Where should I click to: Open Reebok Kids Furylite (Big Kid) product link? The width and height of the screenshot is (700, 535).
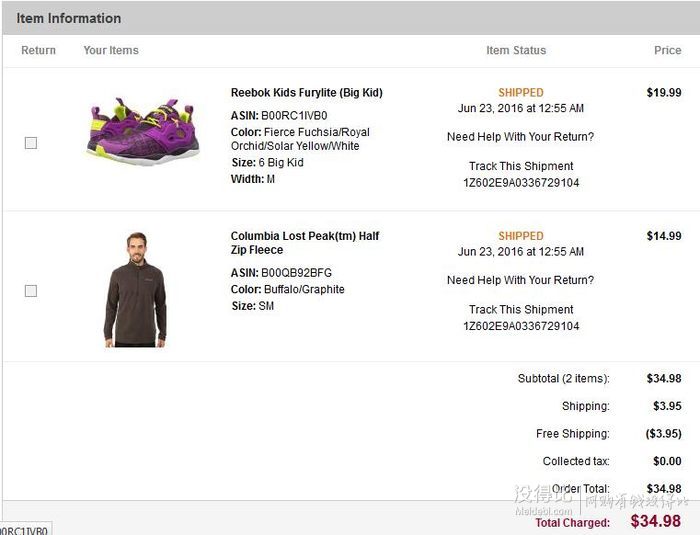click(x=306, y=93)
